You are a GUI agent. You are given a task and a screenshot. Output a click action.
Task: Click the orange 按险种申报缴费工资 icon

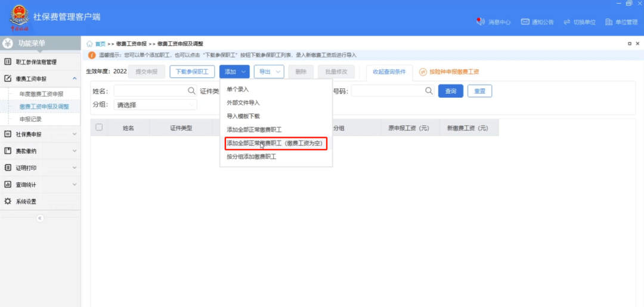[423, 72]
